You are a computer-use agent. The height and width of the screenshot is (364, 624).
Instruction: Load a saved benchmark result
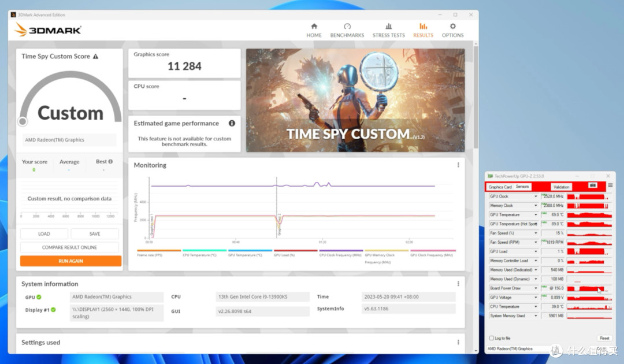pos(44,233)
